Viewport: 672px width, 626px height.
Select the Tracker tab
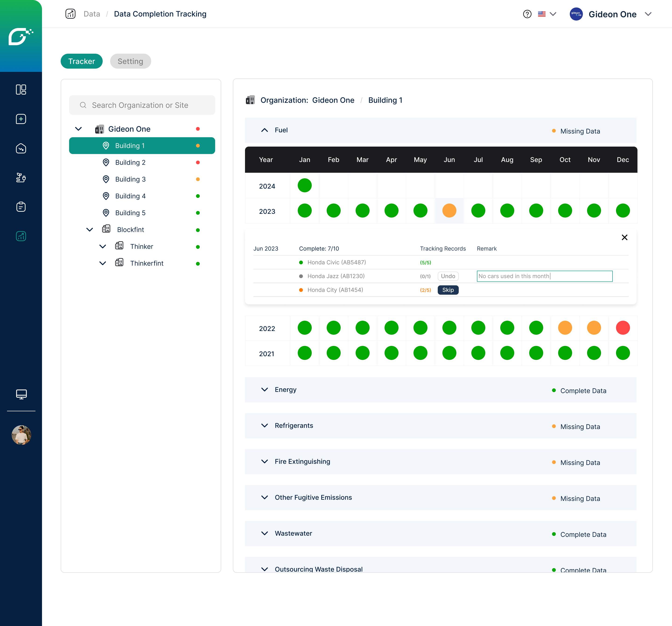coord(81,61)
